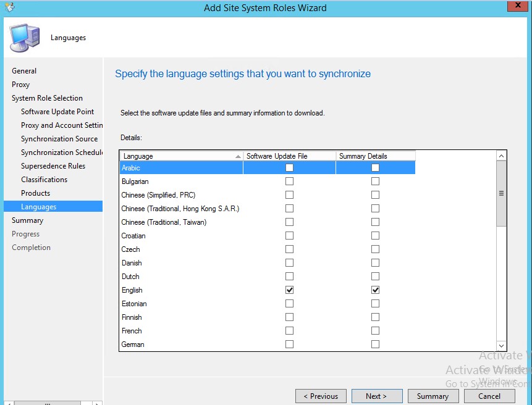Uncheck English Summary Details checkbox
Viewport: 532px width, 405px height.
pyautogui.click(x=375, y=290)
